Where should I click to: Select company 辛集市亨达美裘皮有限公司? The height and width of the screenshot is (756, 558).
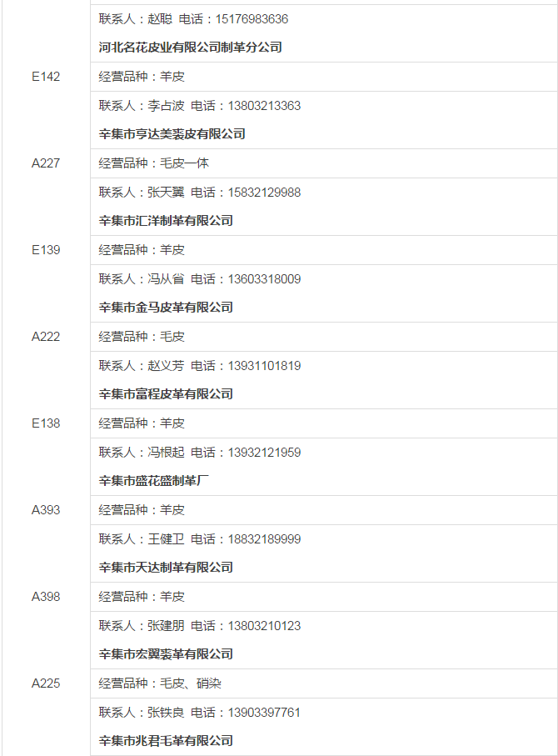pyautogui.click(x=172, y=134)
